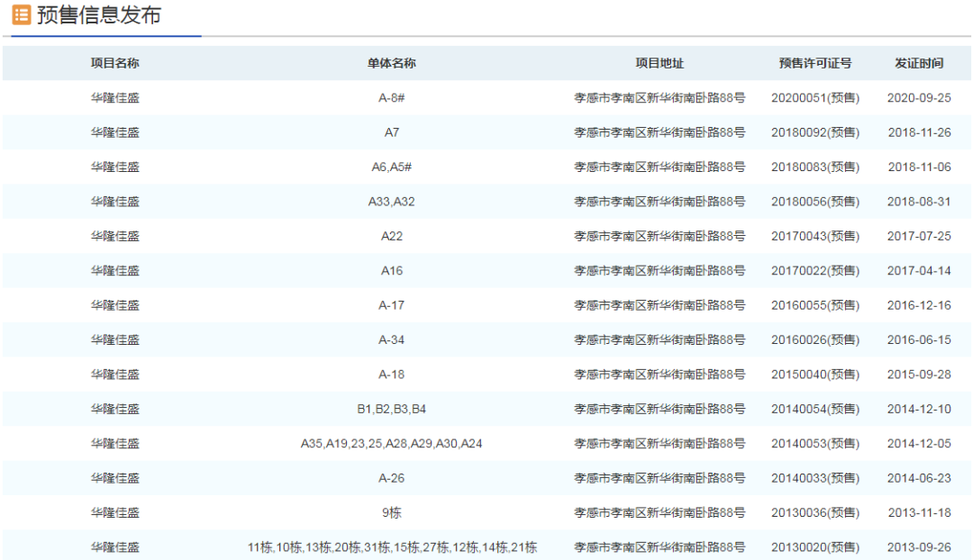Open permit number 20180092(预售)
973x560 pixels.
pyautogui.click(x=814, y=132)
